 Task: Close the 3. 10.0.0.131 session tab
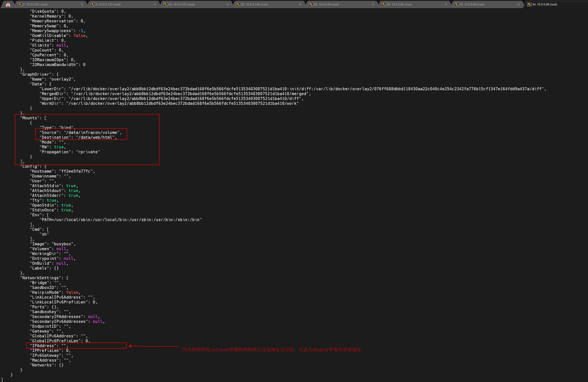click(x=155, y=4)
